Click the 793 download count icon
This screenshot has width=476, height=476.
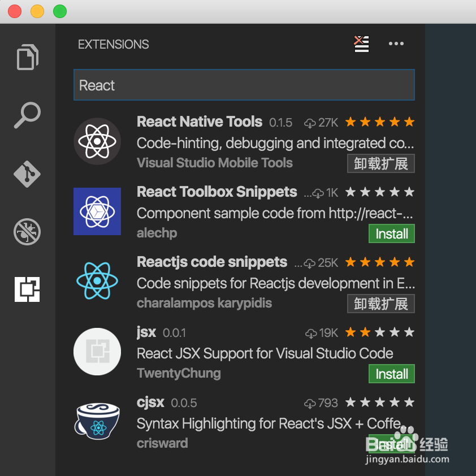[x=310, y=404]
